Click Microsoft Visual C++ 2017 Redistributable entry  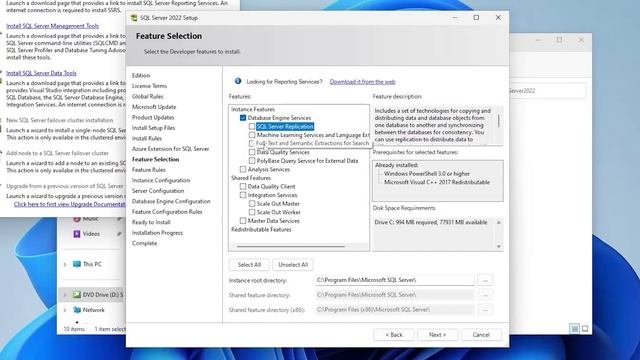click(x=437, y=182)
